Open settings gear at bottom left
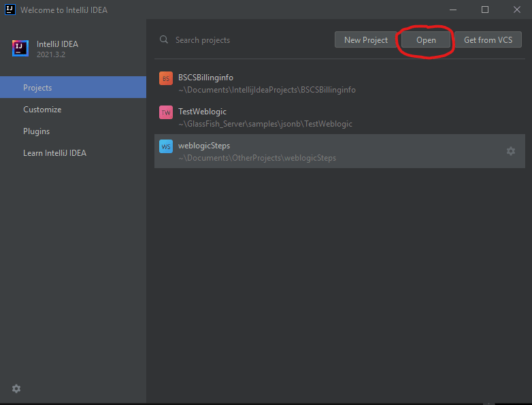532x405 pixels. 16,389
